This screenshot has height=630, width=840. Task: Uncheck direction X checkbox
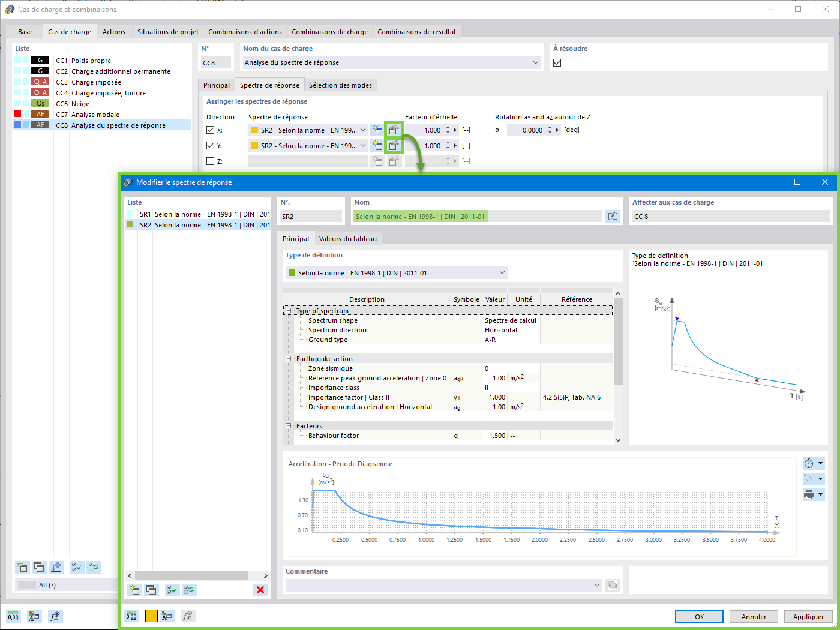coord(210,130)
